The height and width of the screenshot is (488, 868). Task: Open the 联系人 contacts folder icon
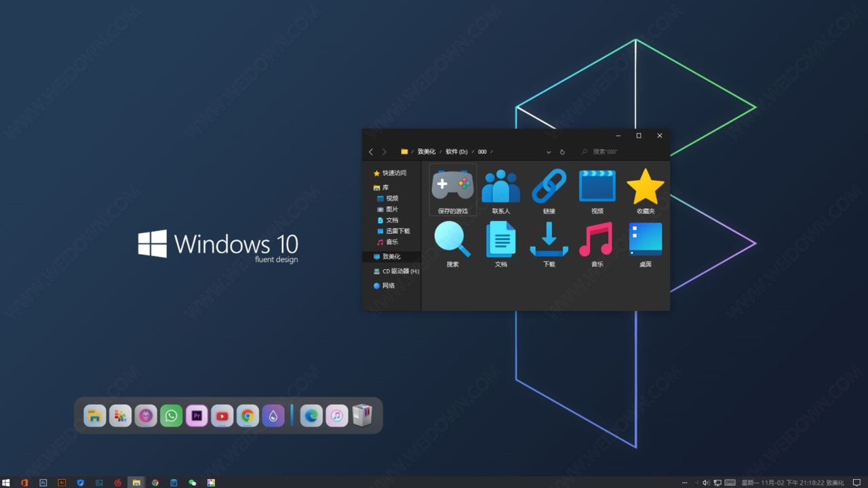500,187
